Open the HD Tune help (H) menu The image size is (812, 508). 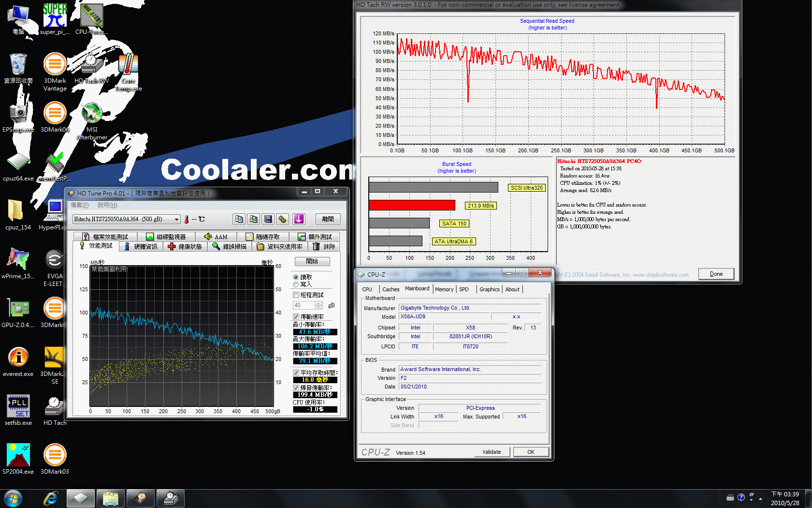click(107, 205)
